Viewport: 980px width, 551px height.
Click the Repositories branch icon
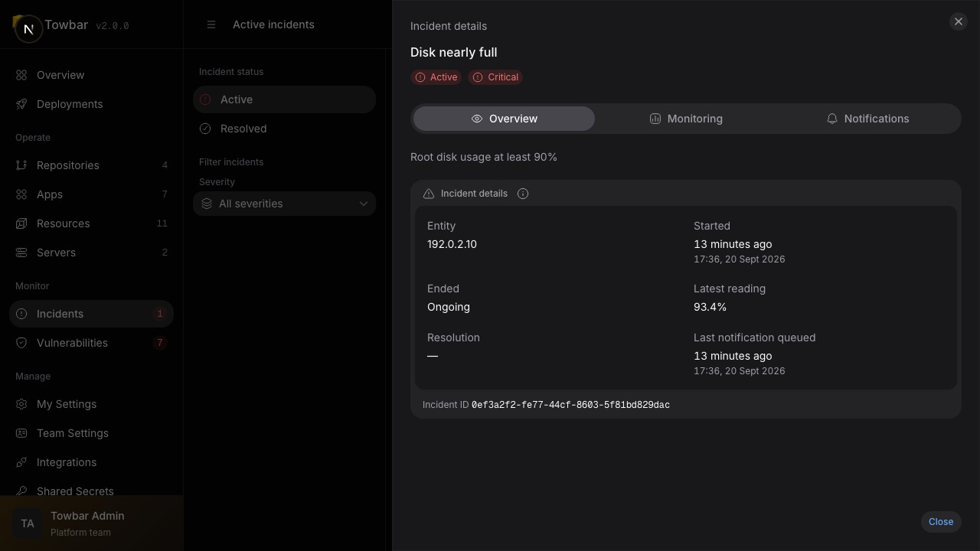click(21, 165)
